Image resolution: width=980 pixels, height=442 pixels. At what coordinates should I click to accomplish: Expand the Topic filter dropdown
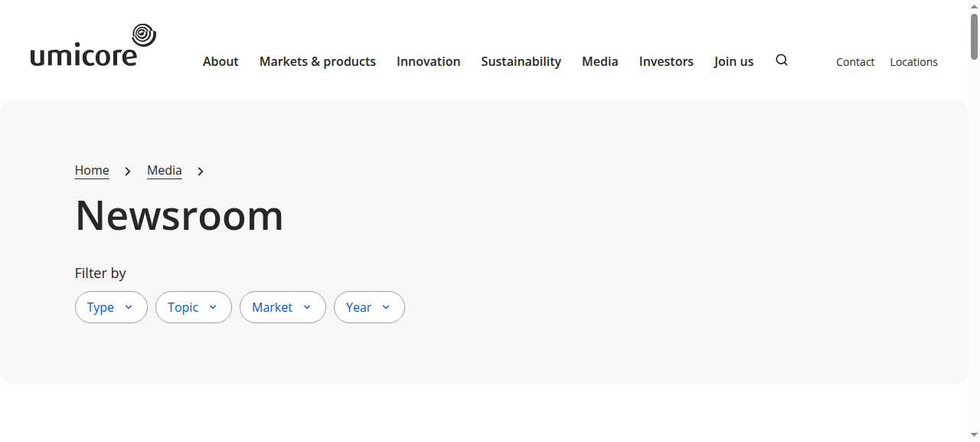(x=194, y=307)
